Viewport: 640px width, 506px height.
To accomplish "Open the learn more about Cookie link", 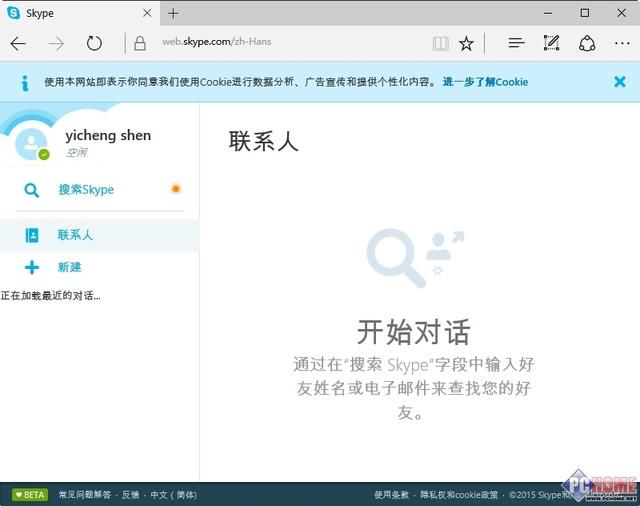I will point(485,82).
